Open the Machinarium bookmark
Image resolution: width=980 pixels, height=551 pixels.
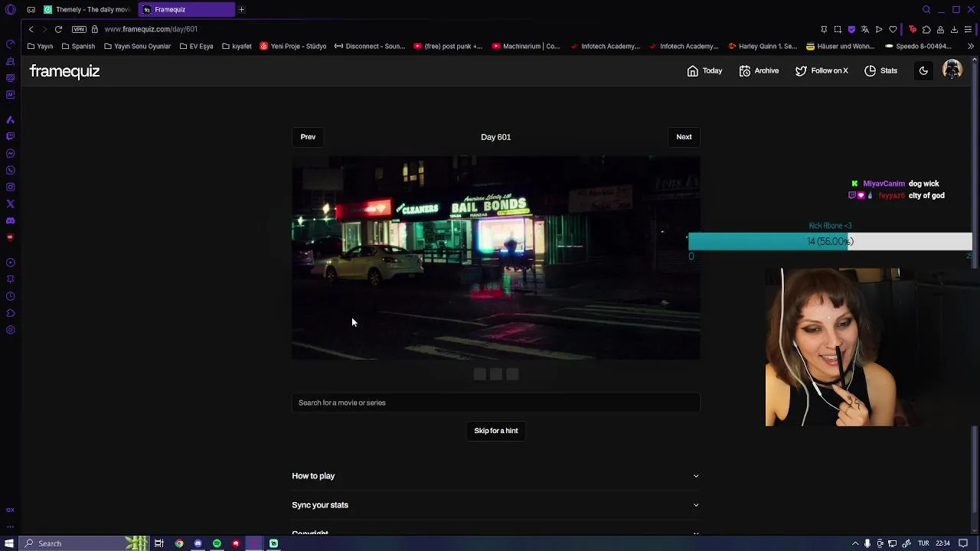click(x=526, y=46)
